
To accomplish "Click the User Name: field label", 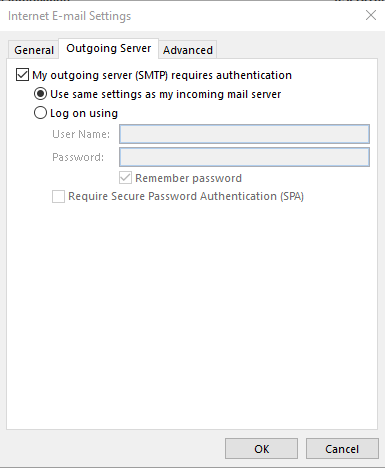I will [81, 134].
